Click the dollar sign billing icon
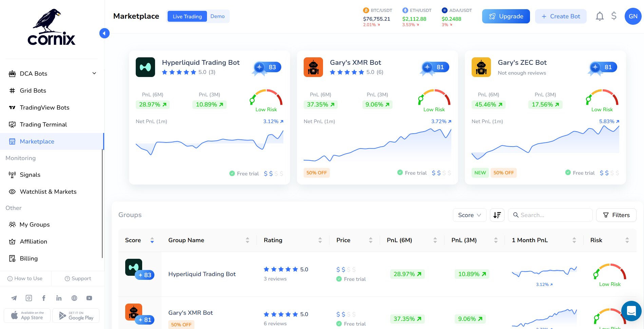This screenshot has height=329, width=644. click(614, 16)
